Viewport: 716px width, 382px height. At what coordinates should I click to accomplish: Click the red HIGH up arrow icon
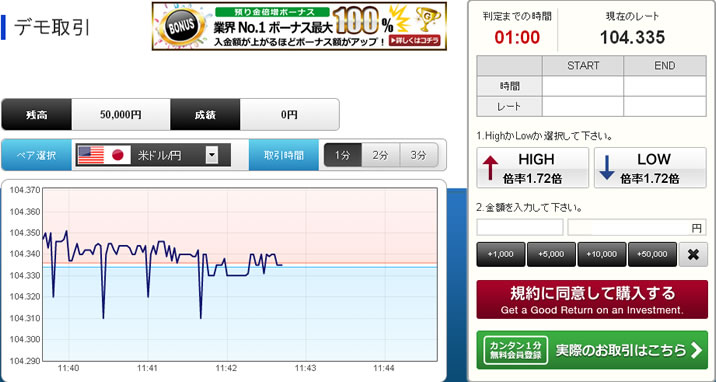[490, 167]
